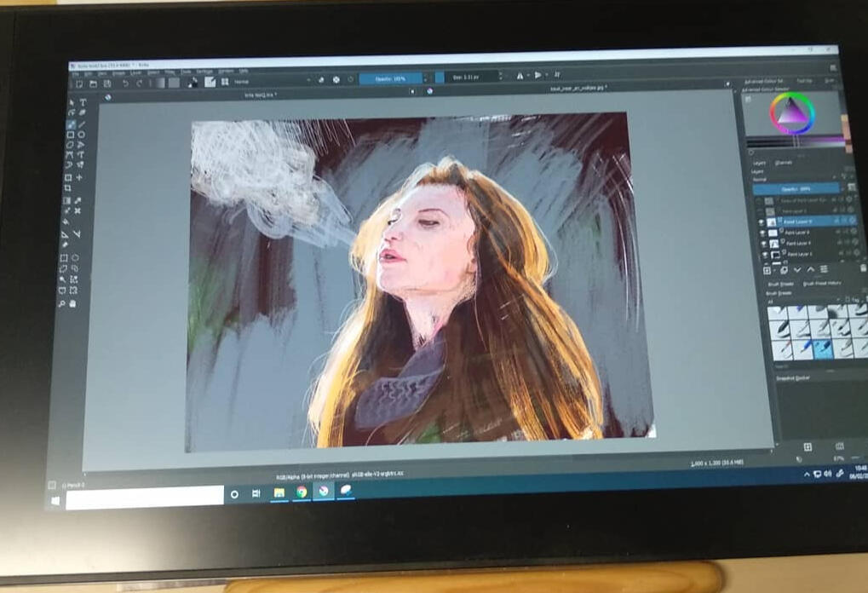Select the Move tool
868x593 pixels.
pyautogui.click(x=80, y=177)
